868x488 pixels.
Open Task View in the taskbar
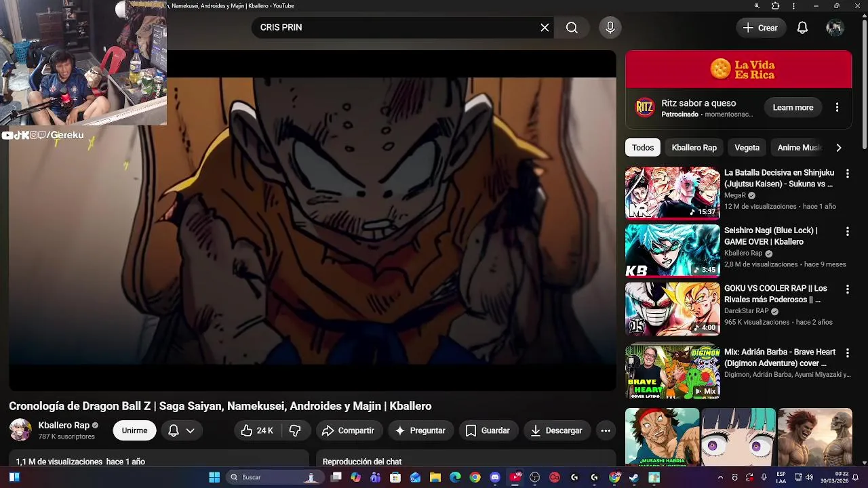(x=336, y=477)
